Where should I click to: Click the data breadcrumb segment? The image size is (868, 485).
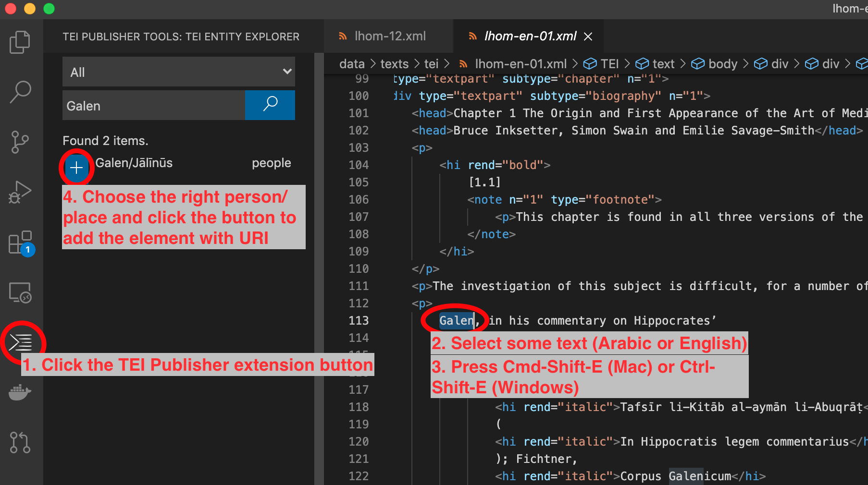tap(352, 64)
